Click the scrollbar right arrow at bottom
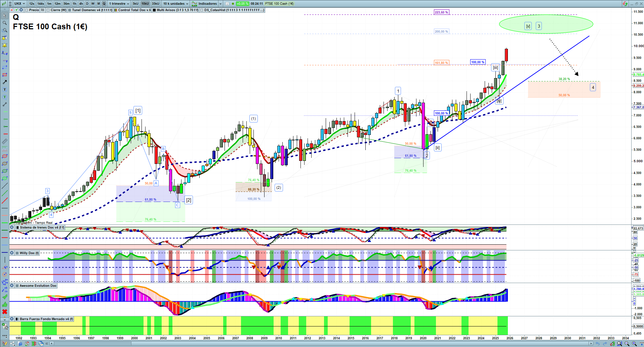644x347 pixels. [591, 344]
